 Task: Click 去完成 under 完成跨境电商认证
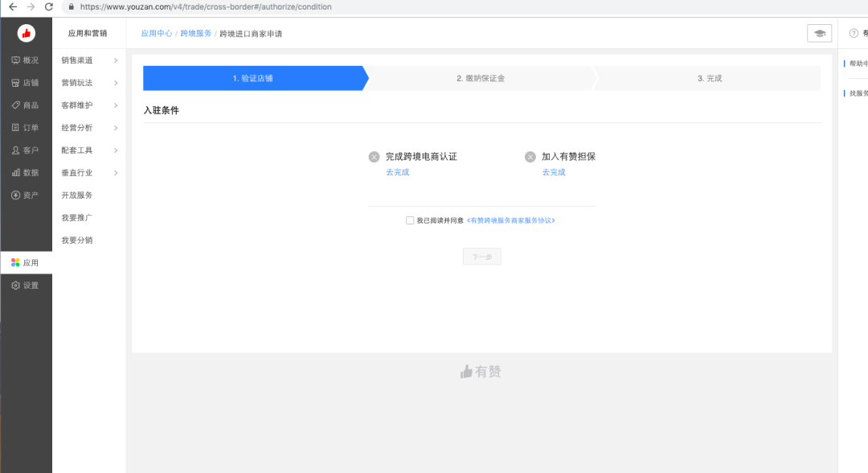pyautogui.click(x=397, y=172)
